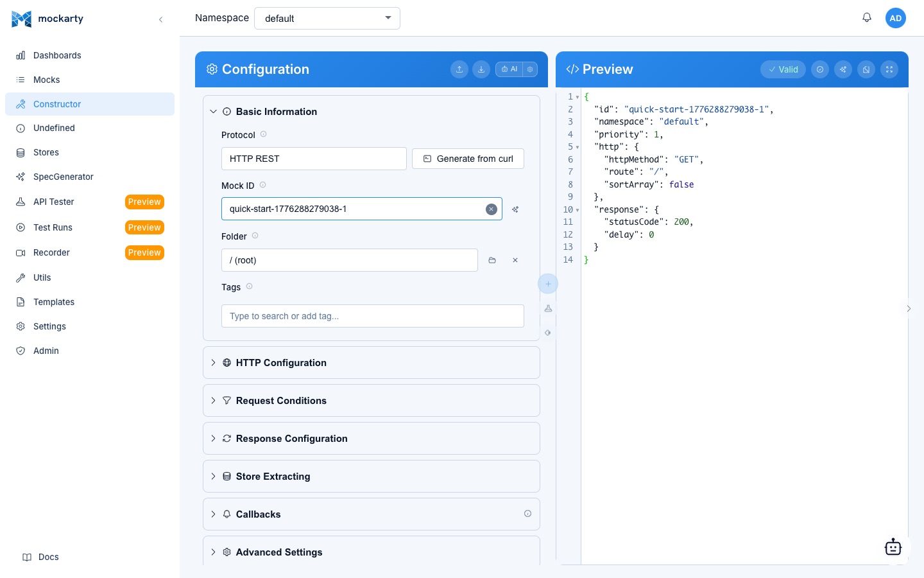Open the AI assistant button in Configuration header

(x=509, y=69)
